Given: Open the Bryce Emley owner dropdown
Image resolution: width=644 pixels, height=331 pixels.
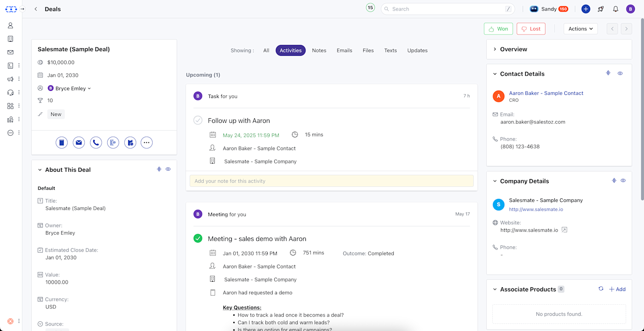Looking at the screenshot, I should 69,88.
